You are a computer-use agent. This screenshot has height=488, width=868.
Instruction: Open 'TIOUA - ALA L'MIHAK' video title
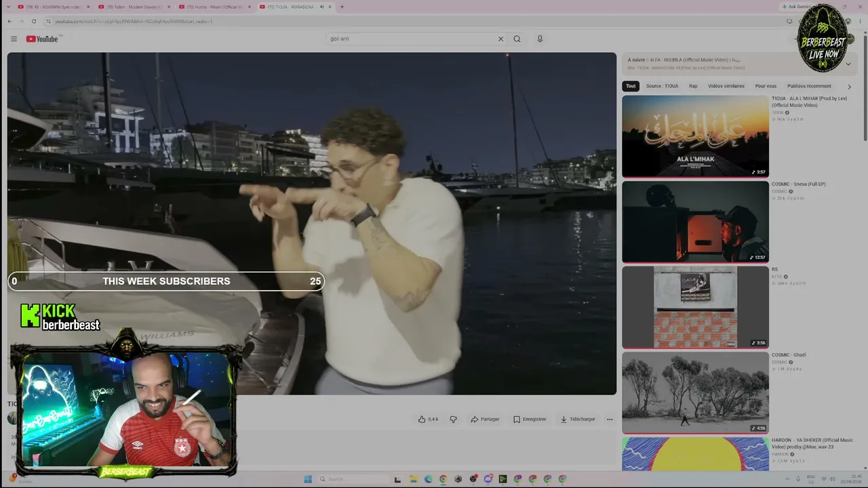click(809, 102)
